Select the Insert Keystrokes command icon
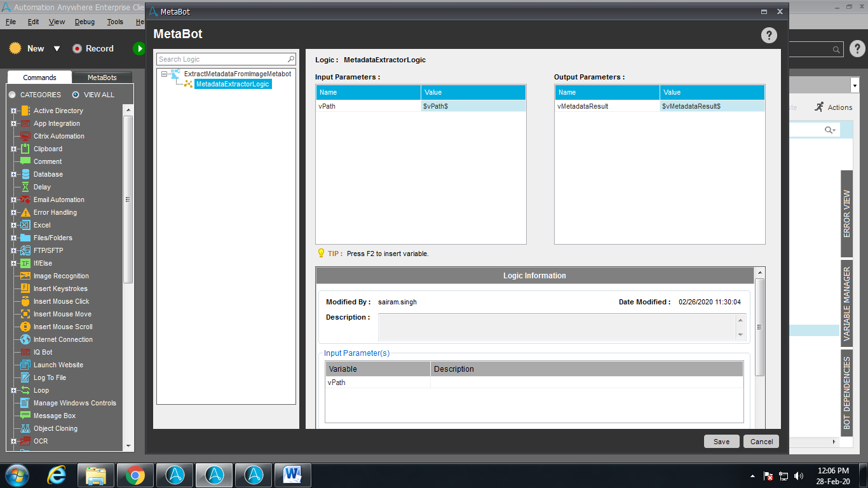868x488 pixels. pyautogui.click(x=25, y=288)
